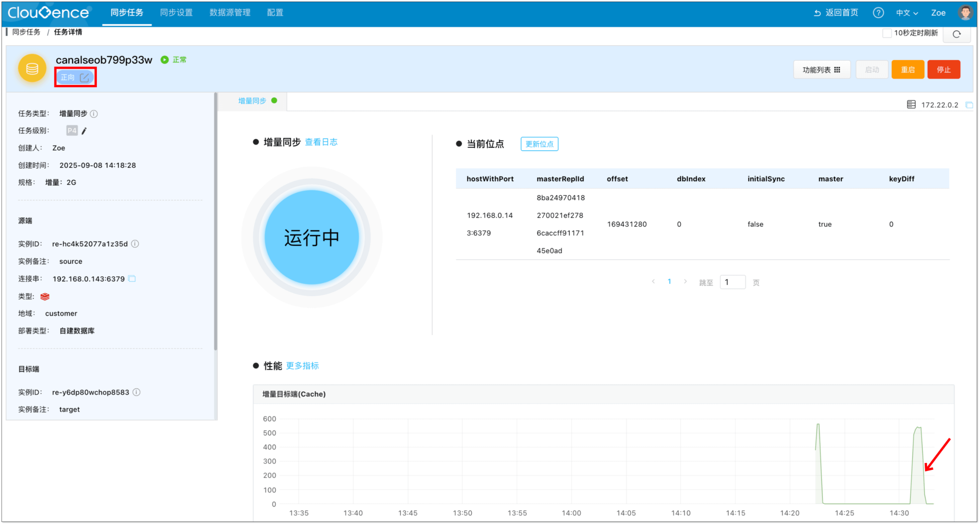Open the help question mark icon
Viewport: 980px width, 524px height.
click(878, 13)
